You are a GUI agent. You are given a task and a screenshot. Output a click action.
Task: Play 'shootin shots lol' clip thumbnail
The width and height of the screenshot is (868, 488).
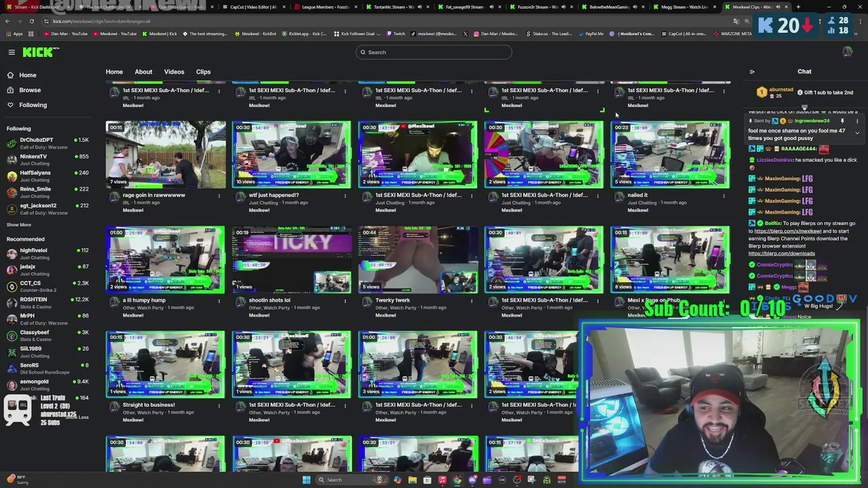pos(292,260)
